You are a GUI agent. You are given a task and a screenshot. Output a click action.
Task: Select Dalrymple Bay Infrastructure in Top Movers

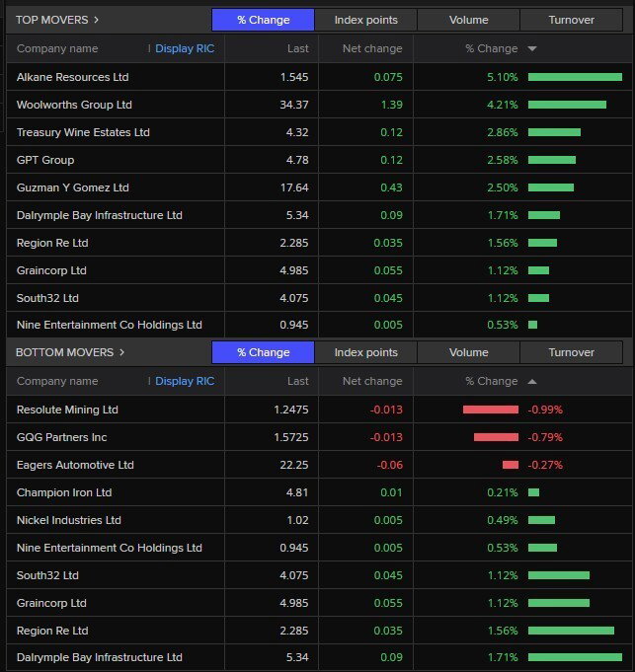[100, 215]
